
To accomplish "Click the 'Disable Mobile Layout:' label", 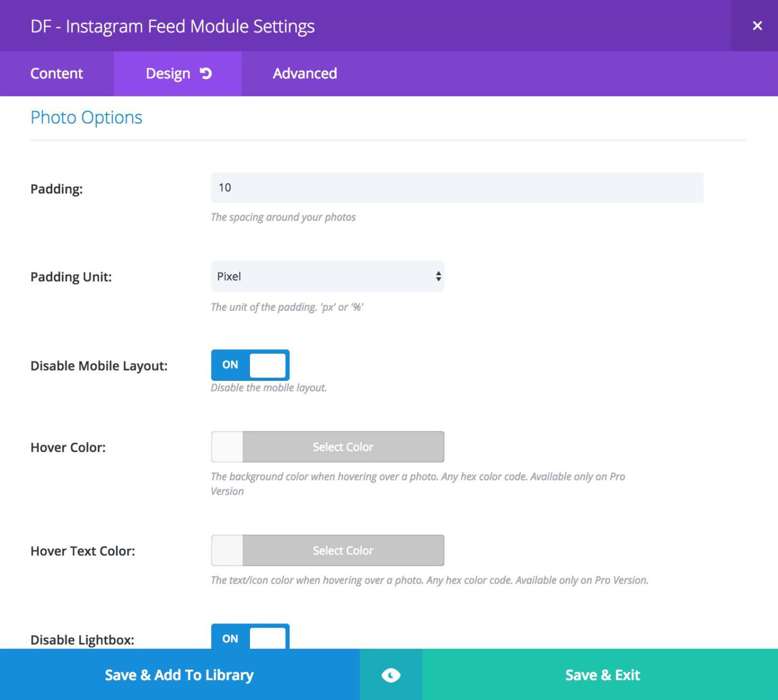I will click(99, 366).
